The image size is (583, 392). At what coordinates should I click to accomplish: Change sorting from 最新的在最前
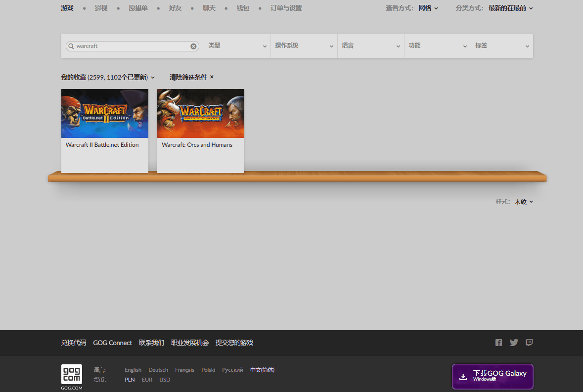[x=510, y=8]
